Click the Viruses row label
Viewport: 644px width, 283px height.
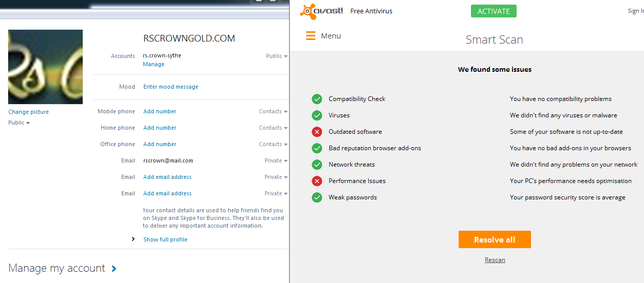coord(339,115)
